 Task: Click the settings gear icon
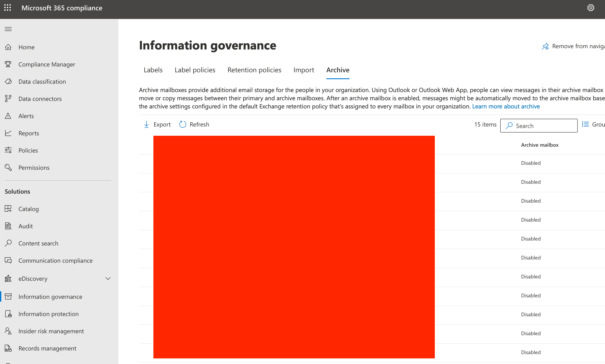591,8
